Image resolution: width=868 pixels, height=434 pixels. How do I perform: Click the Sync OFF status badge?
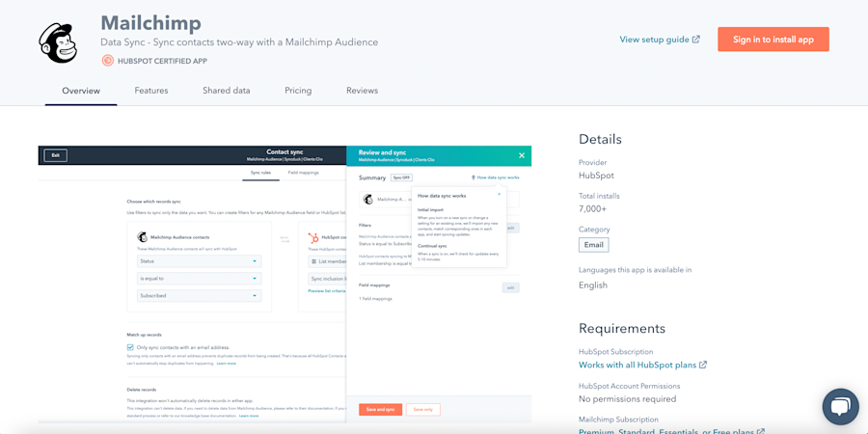coord(401,177)
